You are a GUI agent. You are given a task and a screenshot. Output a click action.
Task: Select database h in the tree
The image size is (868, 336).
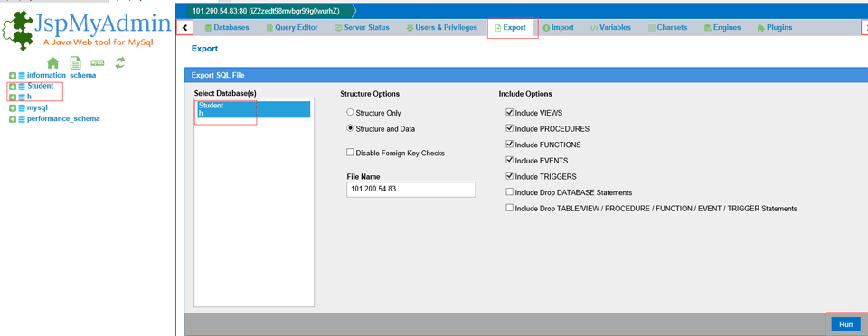[x=29, y=98]
